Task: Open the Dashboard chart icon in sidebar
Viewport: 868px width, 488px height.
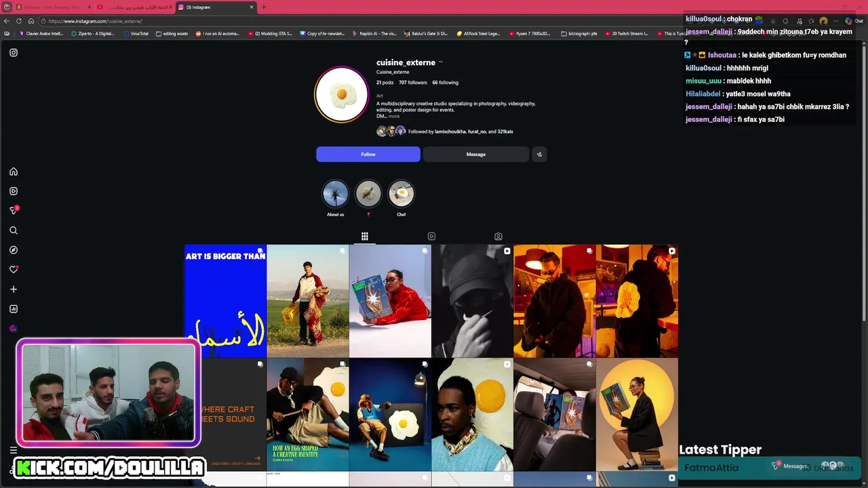Action: click(14, 309)
